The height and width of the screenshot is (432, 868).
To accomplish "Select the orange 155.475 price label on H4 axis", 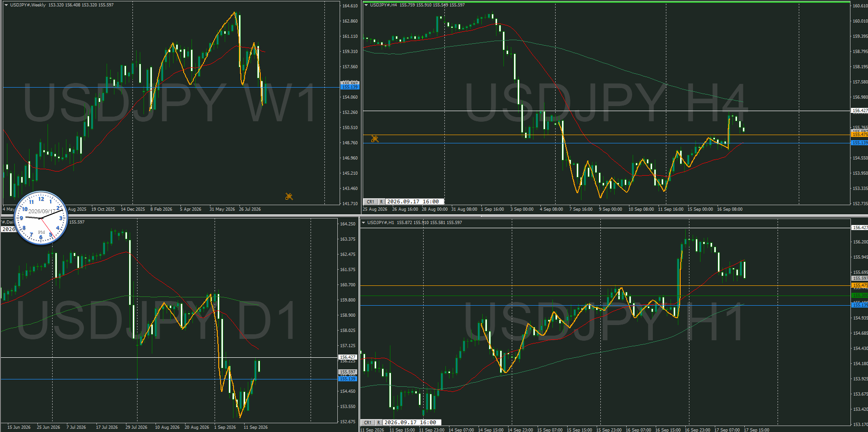I will pyautogui.click(x=859, y=134).
